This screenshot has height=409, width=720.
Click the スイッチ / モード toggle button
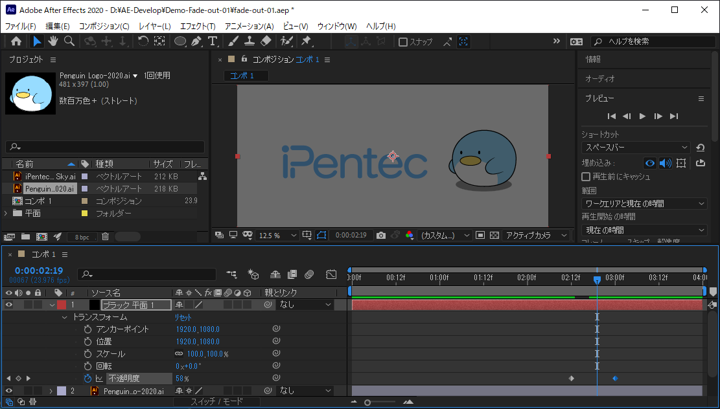(x=217, y=402)
